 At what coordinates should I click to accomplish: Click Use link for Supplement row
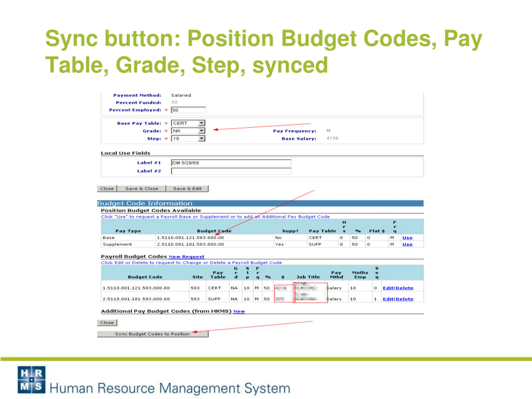[x=408, y=244]
